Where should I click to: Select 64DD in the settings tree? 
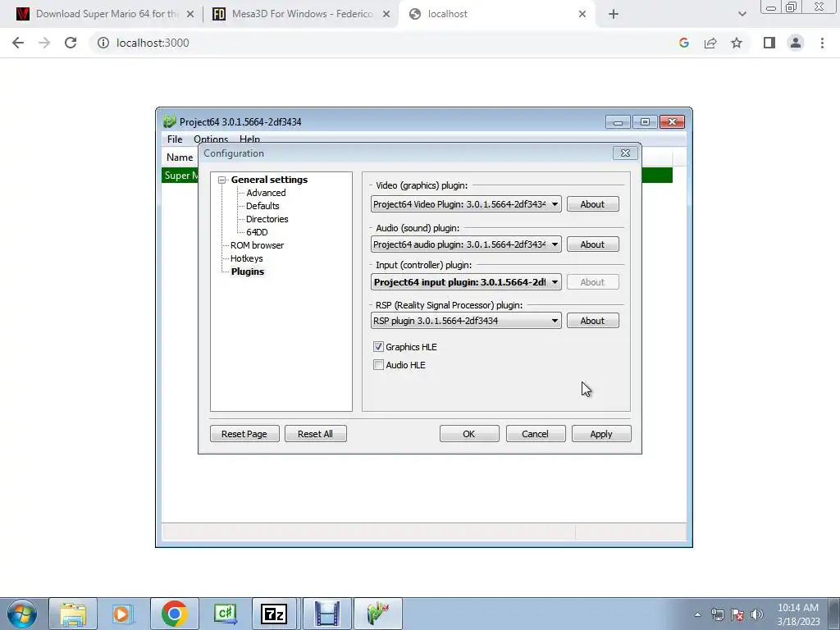coord(257,232)
